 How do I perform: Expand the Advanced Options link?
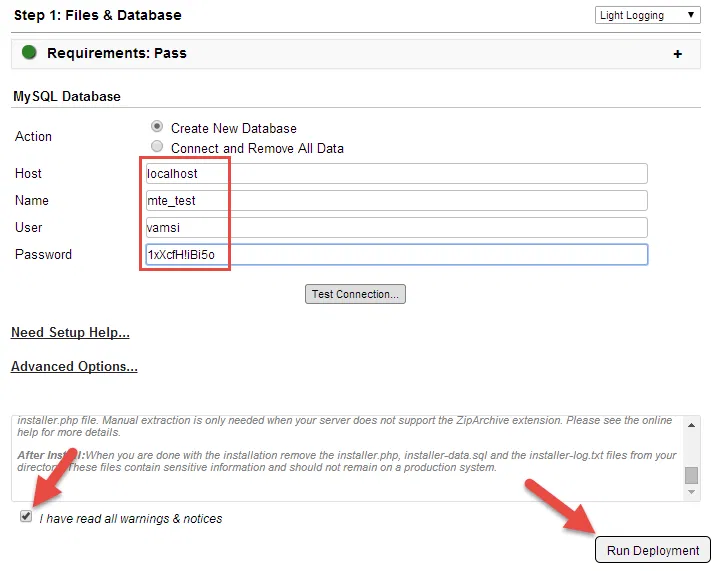click(74, 366)
